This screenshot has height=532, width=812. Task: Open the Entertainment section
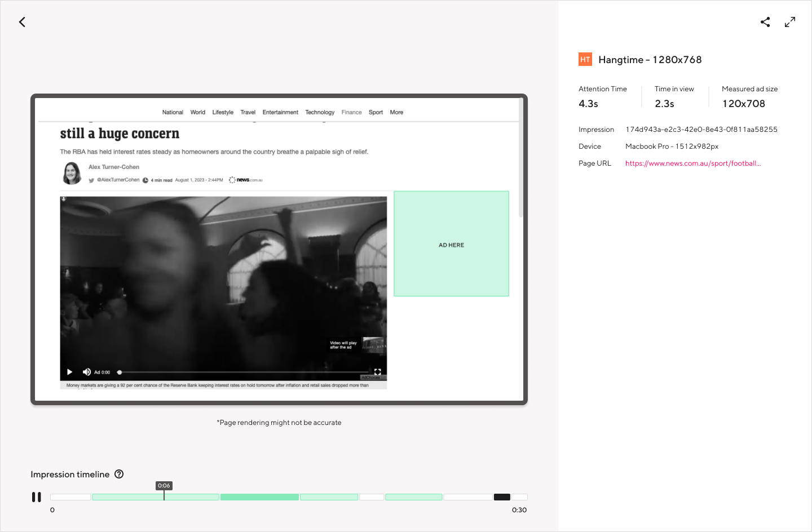coord(280,112)
